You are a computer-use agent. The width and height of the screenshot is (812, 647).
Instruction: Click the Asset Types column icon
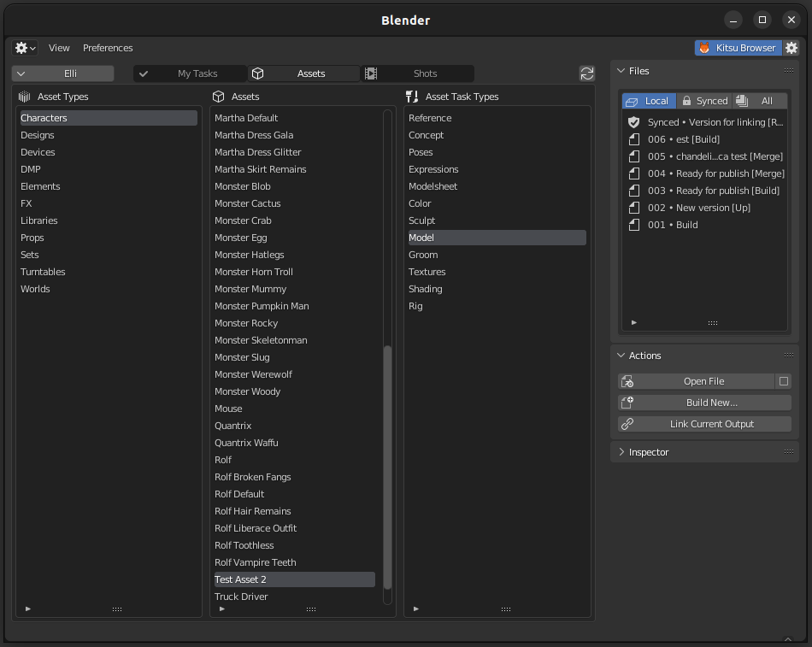tap(24, 97)
